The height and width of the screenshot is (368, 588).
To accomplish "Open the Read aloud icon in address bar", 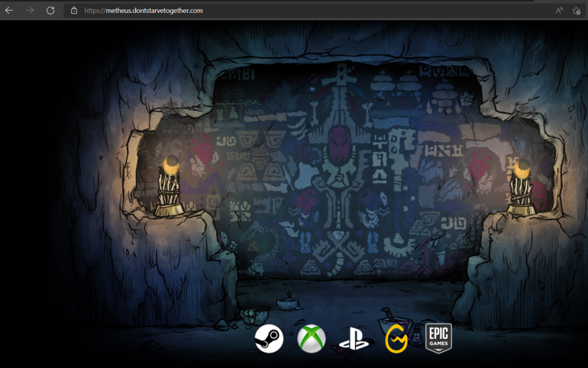I will [x=559, y=11].
